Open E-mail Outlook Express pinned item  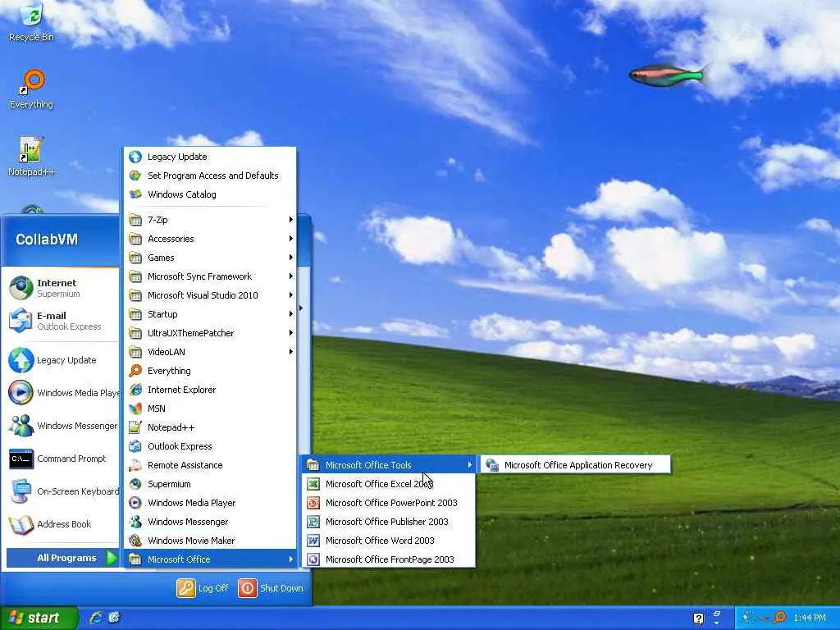[62, 321]
